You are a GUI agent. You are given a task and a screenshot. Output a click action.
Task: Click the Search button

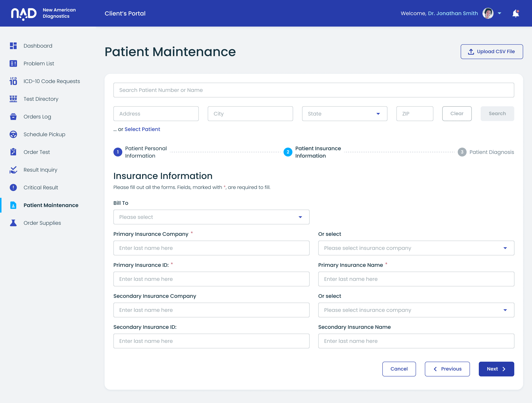click(x=497, y=114)
